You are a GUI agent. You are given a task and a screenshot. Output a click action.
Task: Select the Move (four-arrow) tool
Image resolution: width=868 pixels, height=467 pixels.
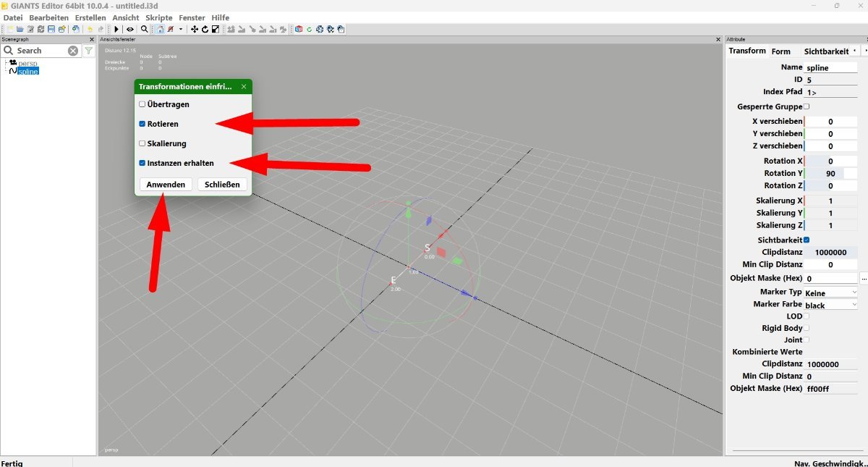pos(195,29)
